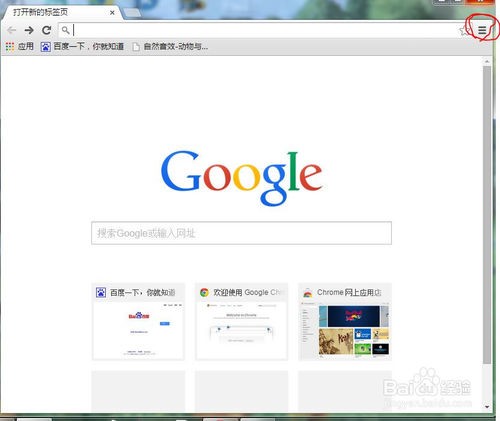The height and width of the screenshot is (421, 500).
Task: Close the new tab page tab
Action: coord(112,13)
